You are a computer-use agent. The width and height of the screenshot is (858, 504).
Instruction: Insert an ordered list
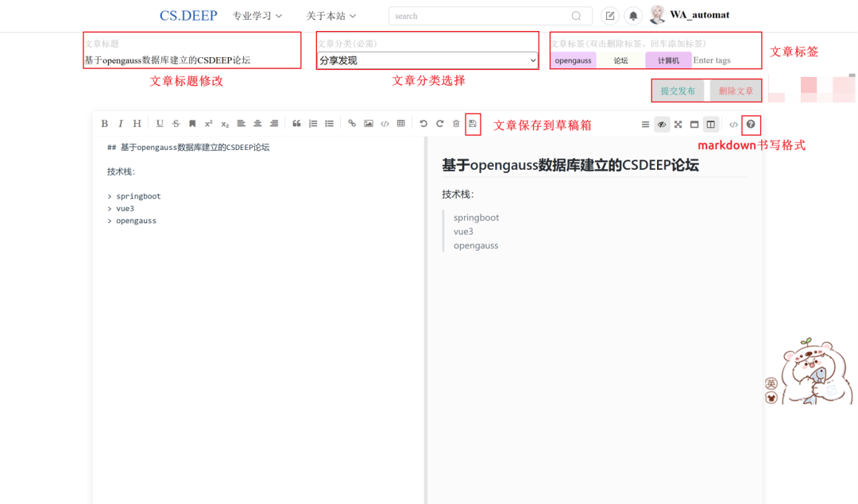pos(313,124)
